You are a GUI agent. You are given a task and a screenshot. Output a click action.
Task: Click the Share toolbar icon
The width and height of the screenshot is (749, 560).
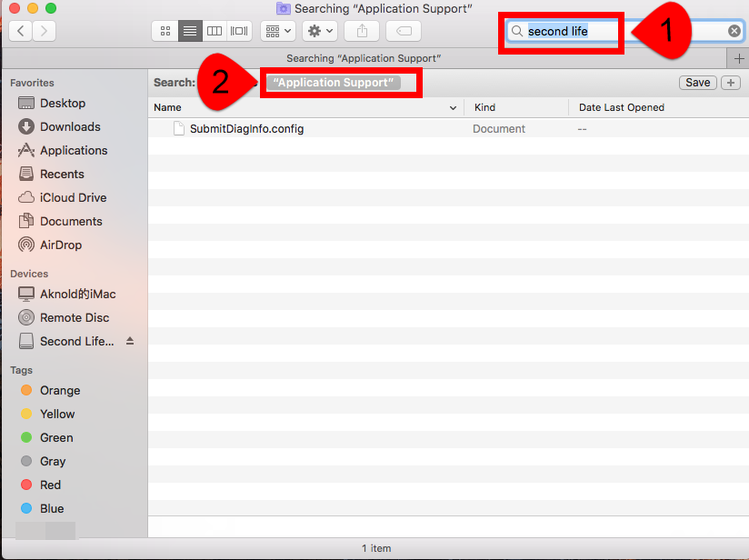[362, 31]
